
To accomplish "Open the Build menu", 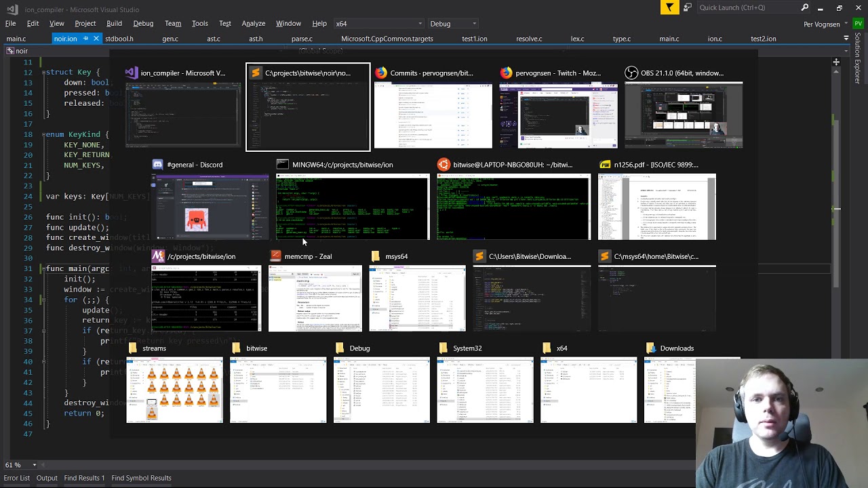I will [114, 24].
